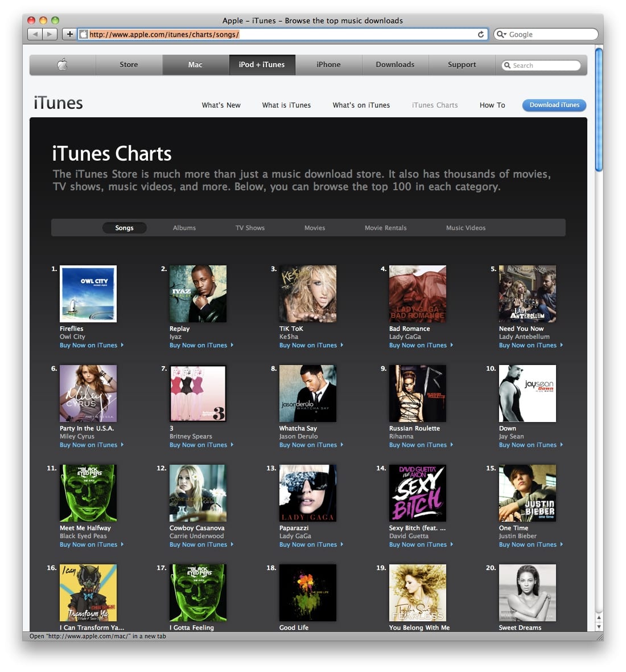Click the I Gotta Feeling album cover
The height and width of the screenshot is (672, 626).
(198, 593)
